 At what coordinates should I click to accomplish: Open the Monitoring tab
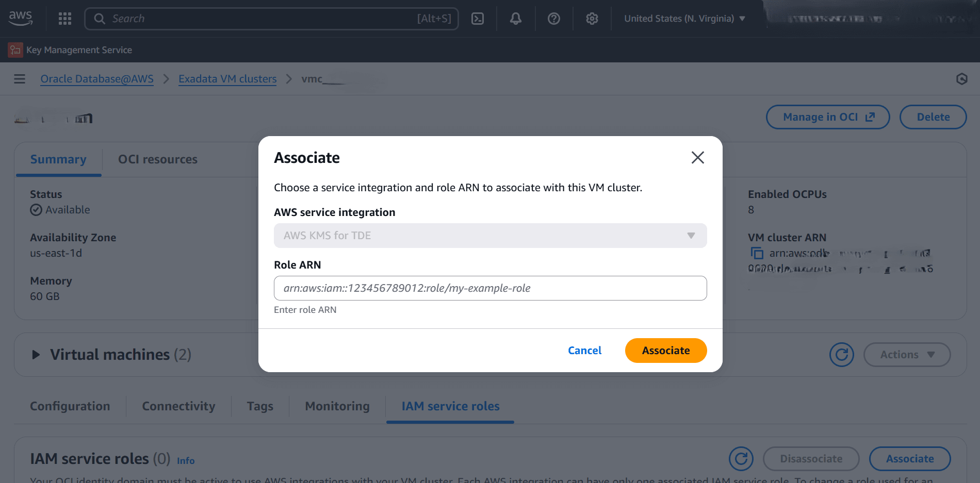(337, 406)
